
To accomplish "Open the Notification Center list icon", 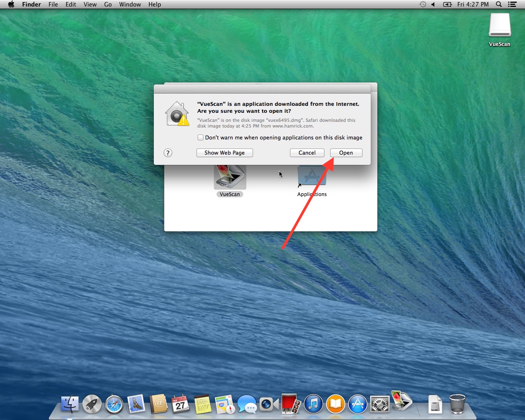I will point(512,5).
